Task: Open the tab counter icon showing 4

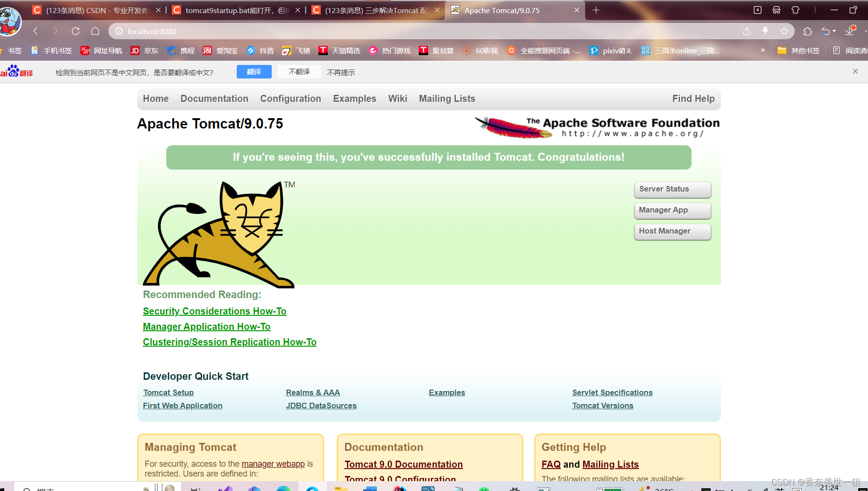Action: coord(757,10)
